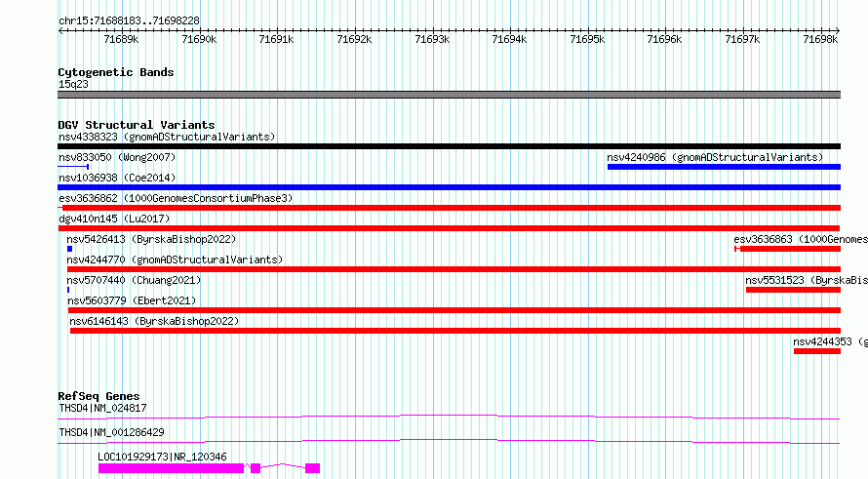This screenshot has width=868, height=479.
Task: Select the nsv4244353 variant label
Action: point(830,341)
